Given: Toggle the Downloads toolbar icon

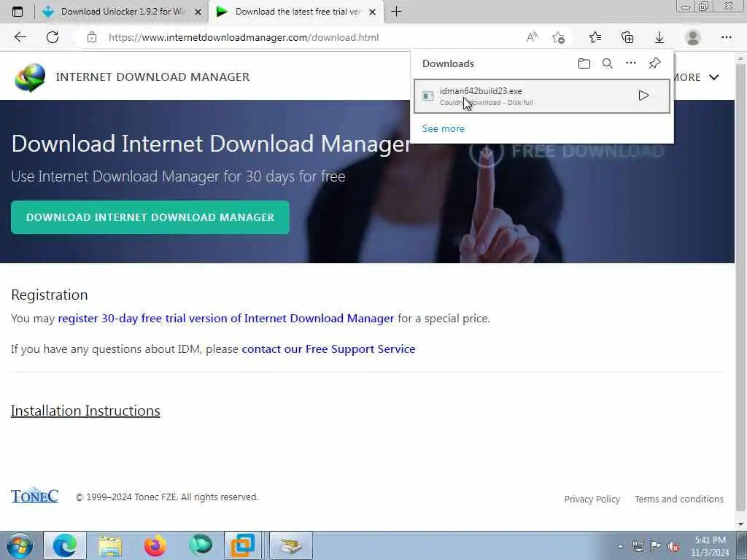Looking at the screenshot, I should coord(659,37).
